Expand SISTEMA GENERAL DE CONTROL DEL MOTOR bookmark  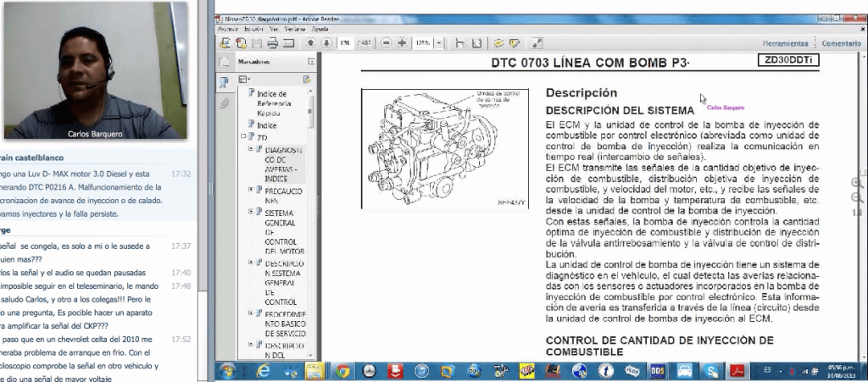click(250, 212)
